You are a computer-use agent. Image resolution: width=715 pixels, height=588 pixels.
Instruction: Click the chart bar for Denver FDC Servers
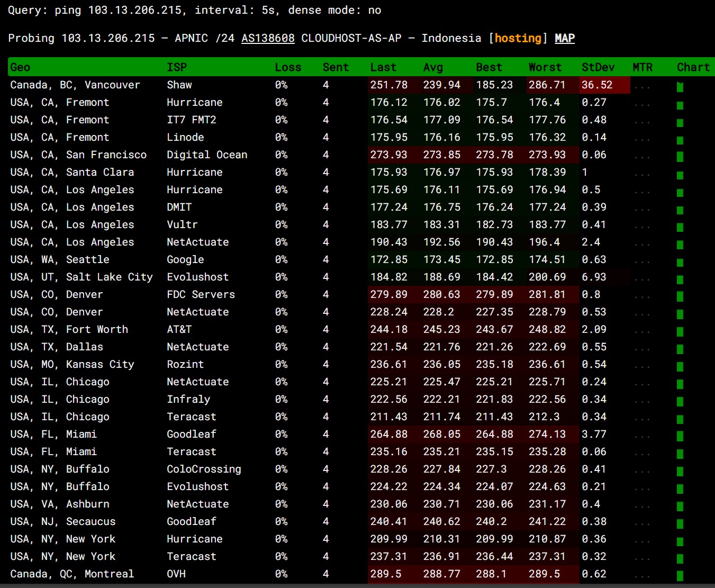pos(680,296)
